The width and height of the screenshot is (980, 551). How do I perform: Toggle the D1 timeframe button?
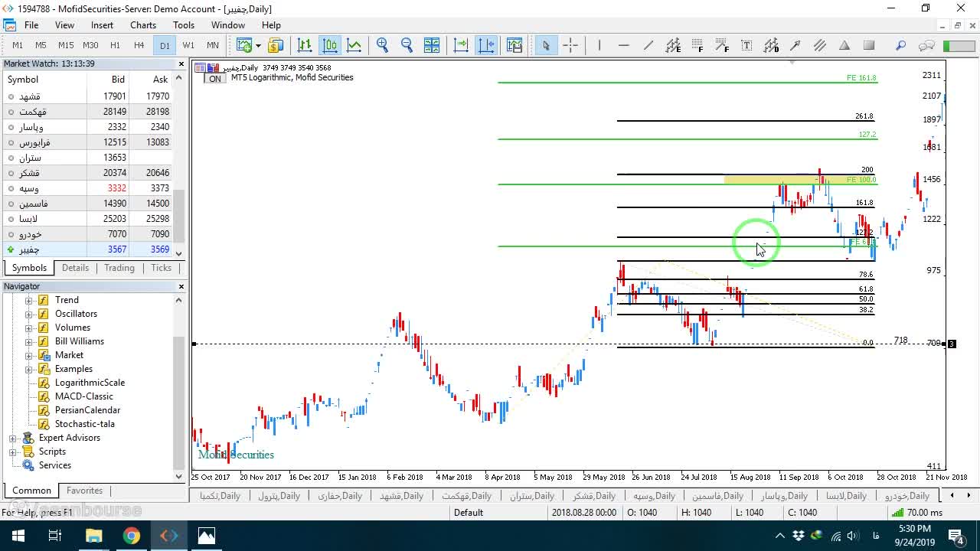(165, 45)
